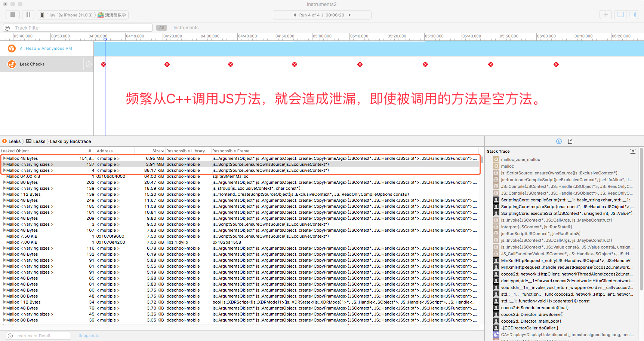Open the liuyi iPhone device selector

tap(67, 15)
